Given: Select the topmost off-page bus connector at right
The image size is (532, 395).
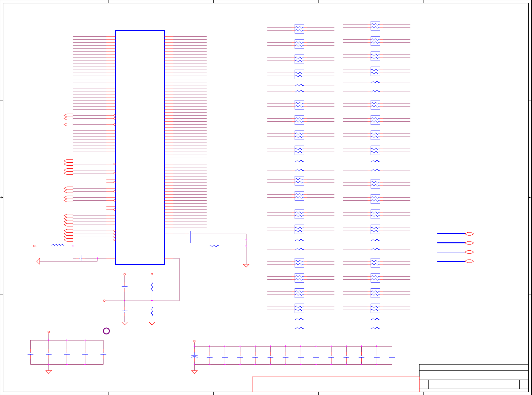Looking at the screenshot, I should coord(470,234).
